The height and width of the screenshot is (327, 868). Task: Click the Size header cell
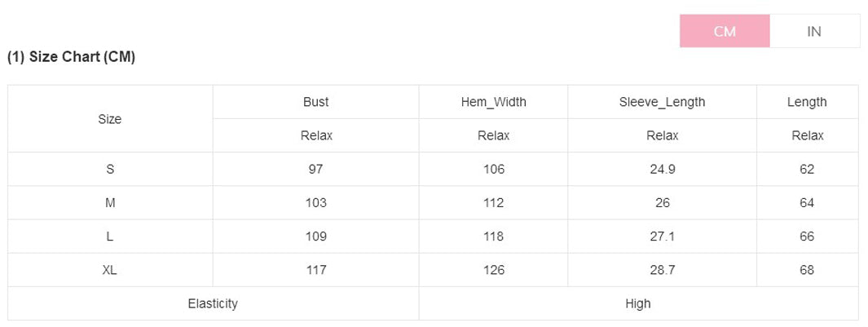pos(110,119)
